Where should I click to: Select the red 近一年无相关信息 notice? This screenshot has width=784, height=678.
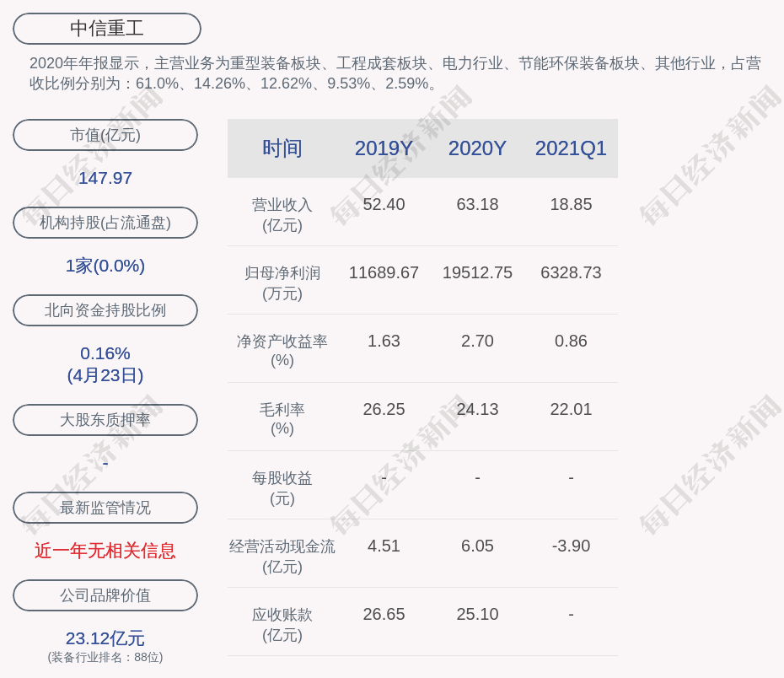105,551
